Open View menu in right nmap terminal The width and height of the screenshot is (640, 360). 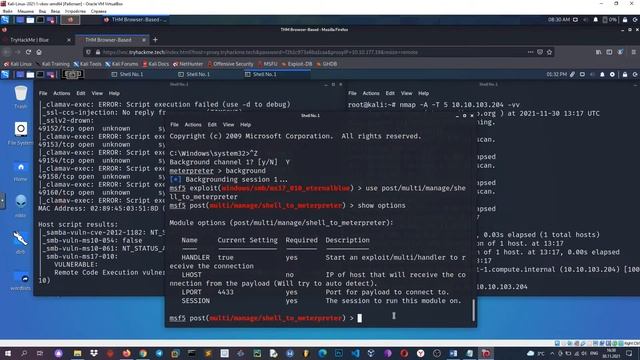[x=407, y=93]
